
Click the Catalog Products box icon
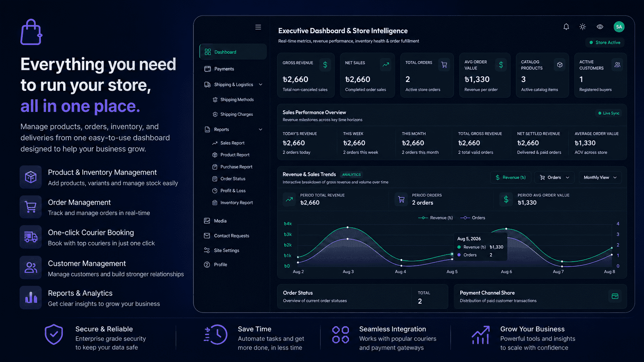[x=560, y=65]
